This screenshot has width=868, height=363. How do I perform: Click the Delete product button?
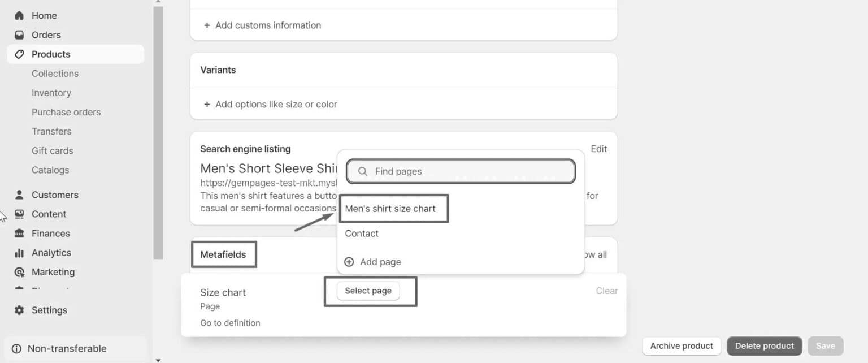764,345
